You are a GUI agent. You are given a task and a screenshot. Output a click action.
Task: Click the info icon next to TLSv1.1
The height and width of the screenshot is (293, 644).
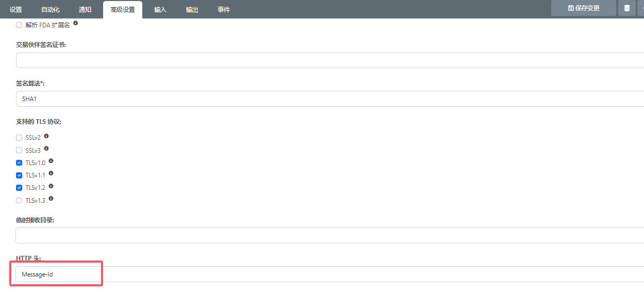[x=51, y=174]
